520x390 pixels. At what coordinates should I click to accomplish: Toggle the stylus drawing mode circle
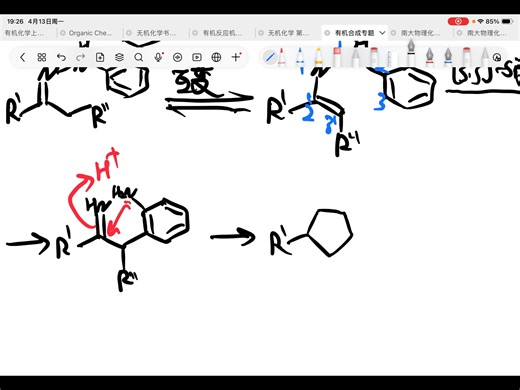pyautogui.click(x=270, y=57)
